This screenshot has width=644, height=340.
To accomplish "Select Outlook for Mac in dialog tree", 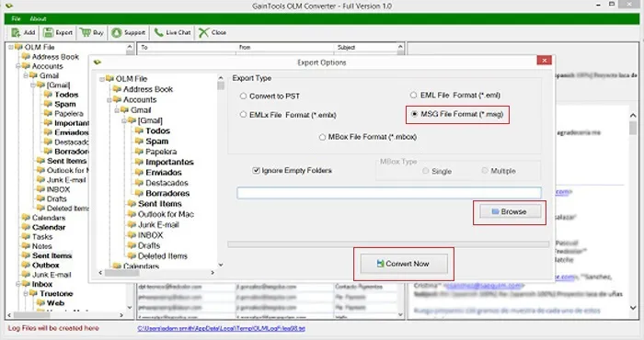I will (166, 214).
